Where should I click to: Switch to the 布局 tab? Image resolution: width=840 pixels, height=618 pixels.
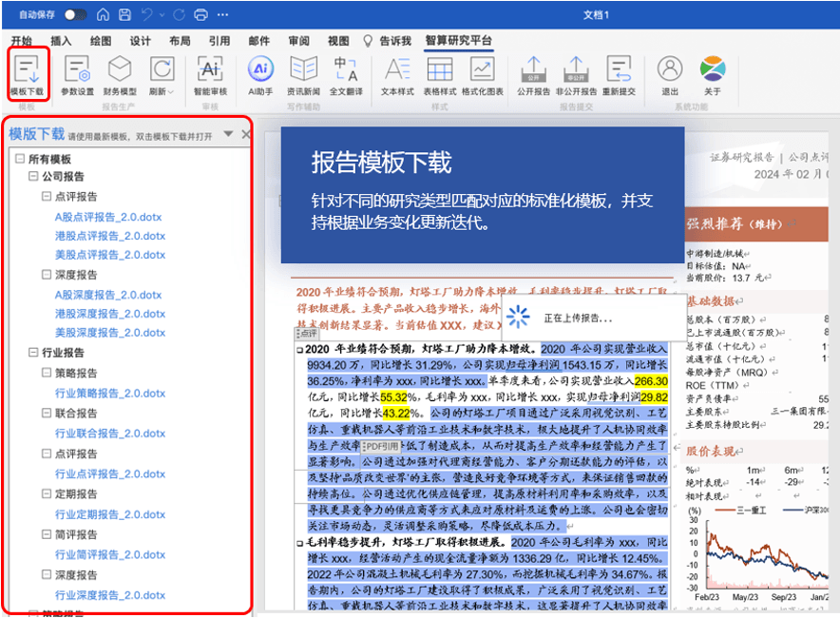point(180,41)
